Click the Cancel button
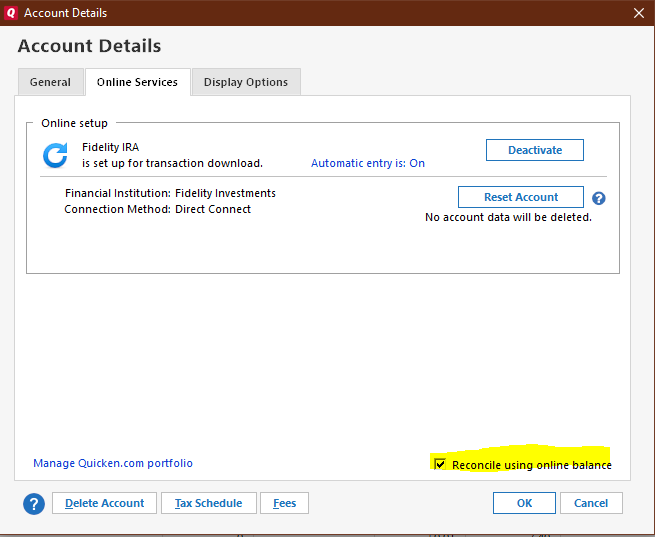655x537 pixels. pos(591,503)
